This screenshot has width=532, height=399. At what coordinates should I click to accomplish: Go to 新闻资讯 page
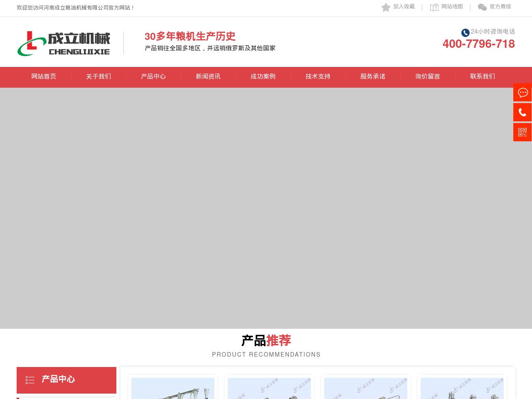[208, 76]
